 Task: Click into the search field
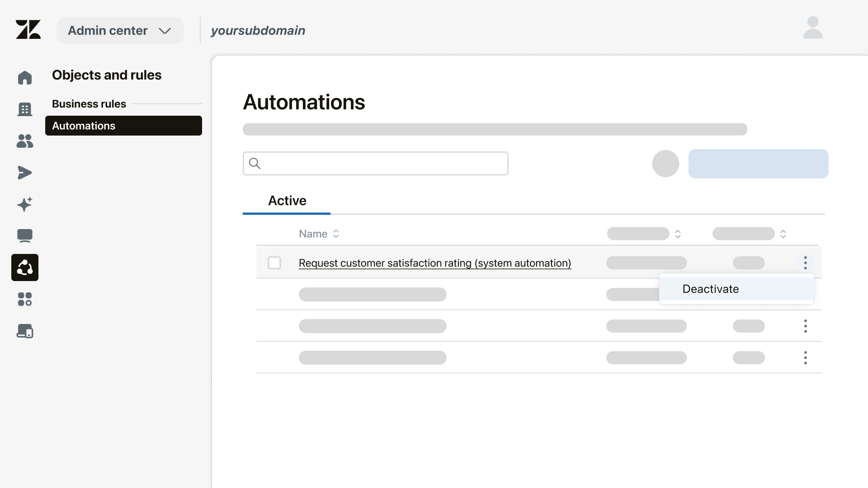click(x=375, y=163)
